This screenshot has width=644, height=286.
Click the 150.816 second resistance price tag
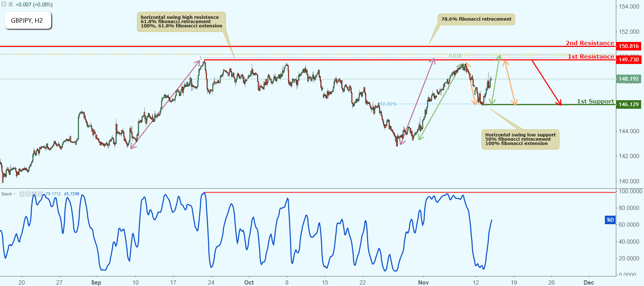629,46
